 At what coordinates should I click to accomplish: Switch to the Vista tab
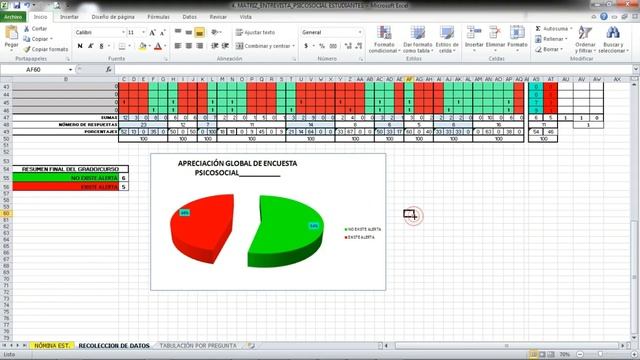pos(245,17)
